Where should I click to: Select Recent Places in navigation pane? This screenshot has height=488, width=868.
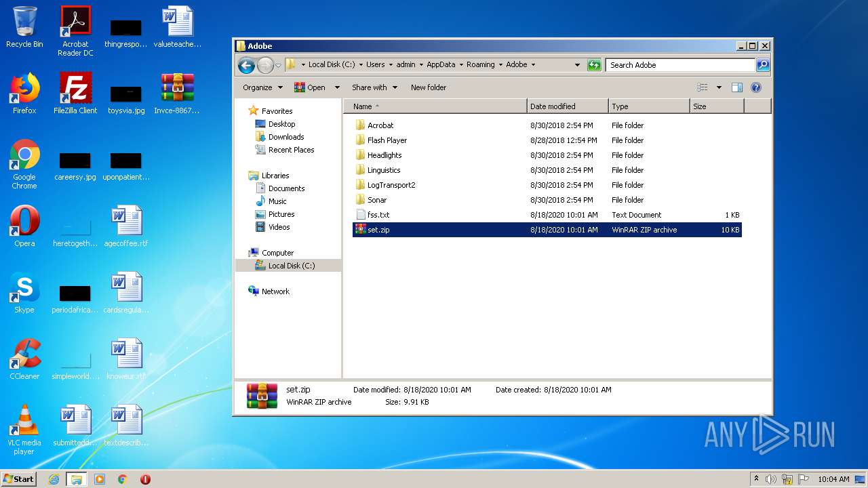coord(291,150)
